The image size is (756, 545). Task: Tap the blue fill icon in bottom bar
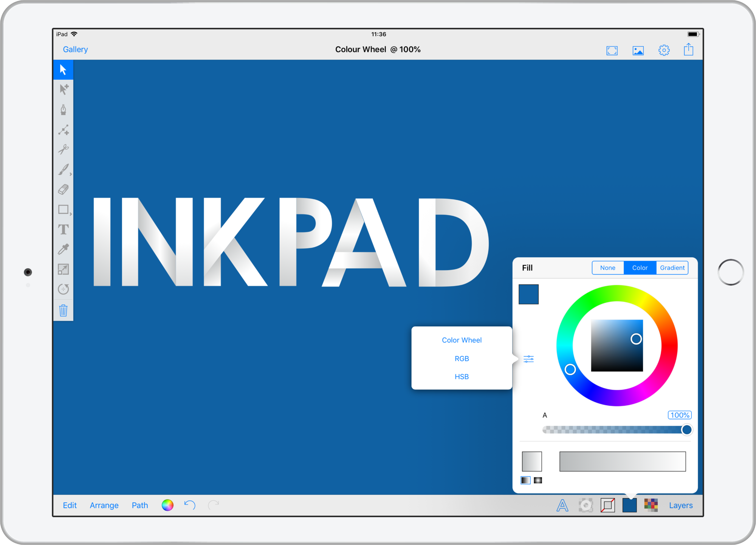629,505
